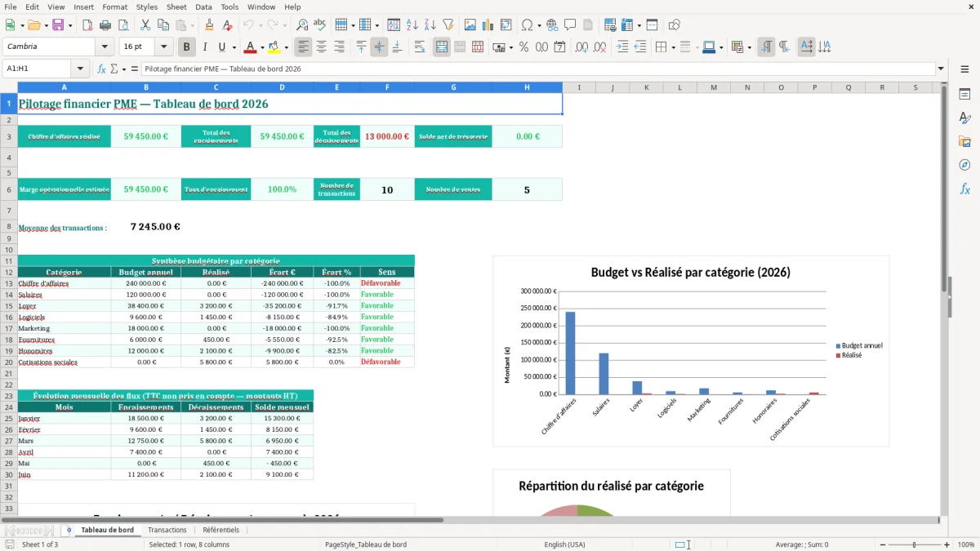
Task: Click English (USA) language in status bar
Action: [x=564, y=544]
